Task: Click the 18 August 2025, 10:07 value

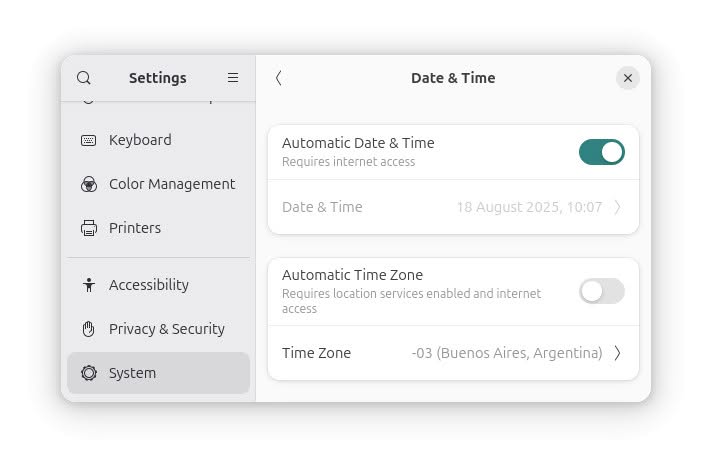Action: (x=529, y=207)
